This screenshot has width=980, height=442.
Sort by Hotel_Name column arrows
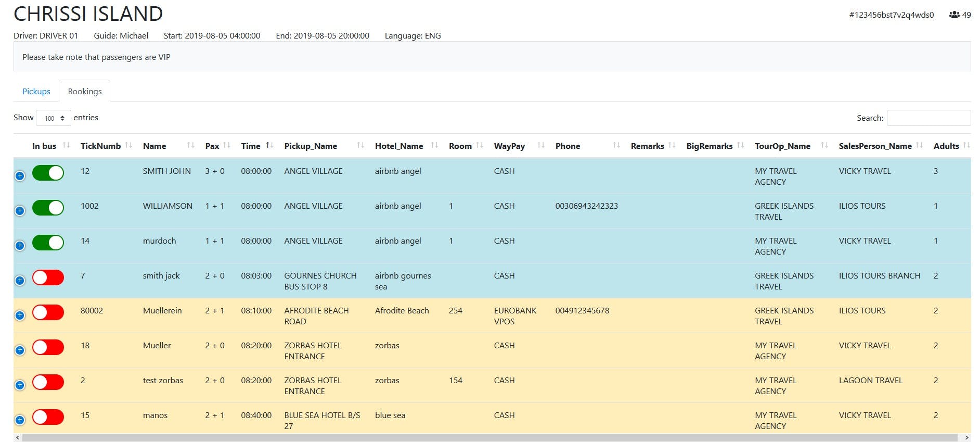[x=435, y=146]
